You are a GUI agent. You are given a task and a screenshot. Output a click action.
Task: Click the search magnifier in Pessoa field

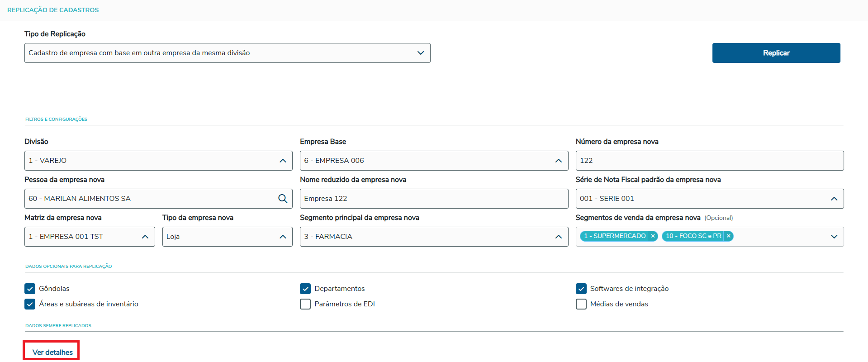(283, 199)
